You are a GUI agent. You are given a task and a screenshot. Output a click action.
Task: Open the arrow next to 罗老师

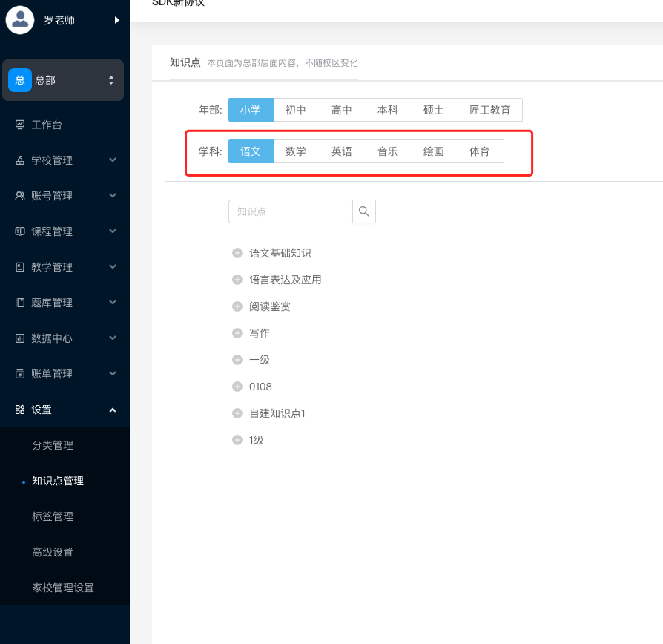[x=116, y=20]
